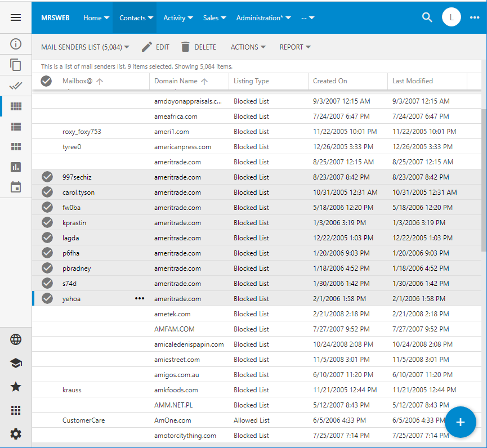Image resolution: width=487 pixels, height=448 pixels.
Task: Uncheck the carol.tyson row checkbox
Action: 47,192
